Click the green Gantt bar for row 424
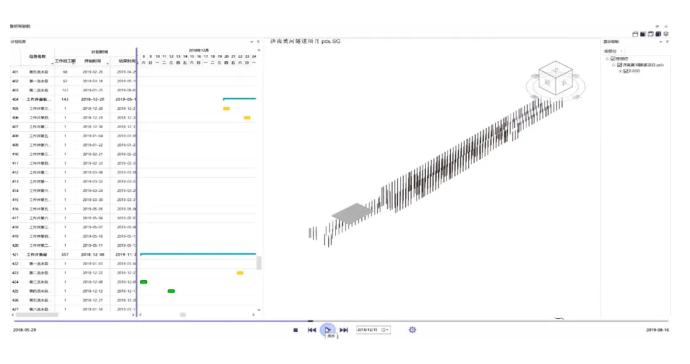 tap(143, 282)
